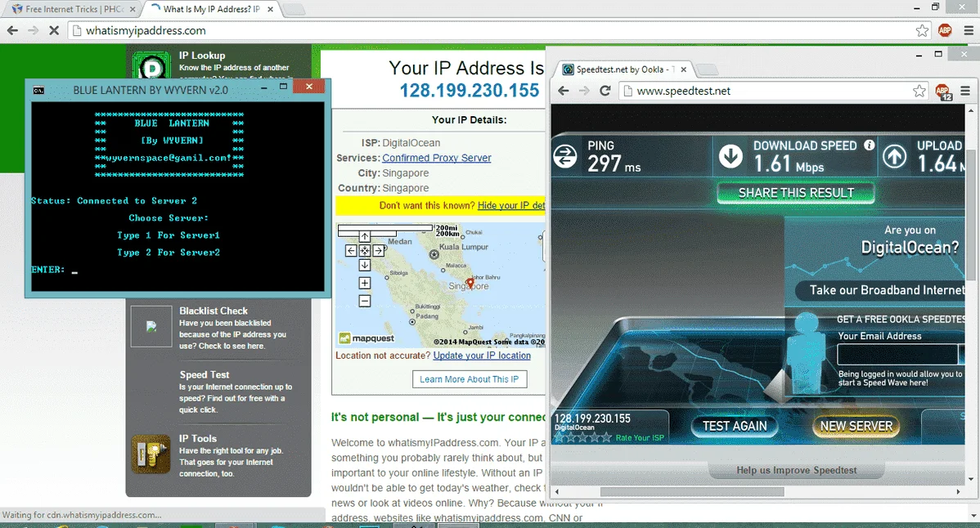
Task: Click the TEST AGAIN button
Action: 735,427
